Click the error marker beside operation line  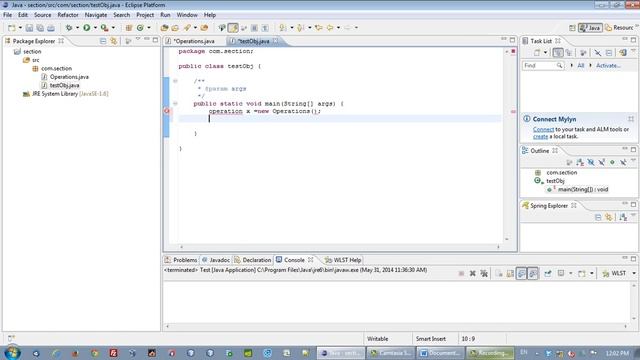click(167, 111)
